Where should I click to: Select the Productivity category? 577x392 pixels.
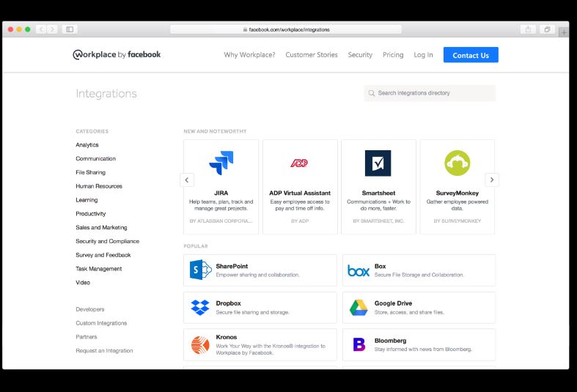click(91, 214)
